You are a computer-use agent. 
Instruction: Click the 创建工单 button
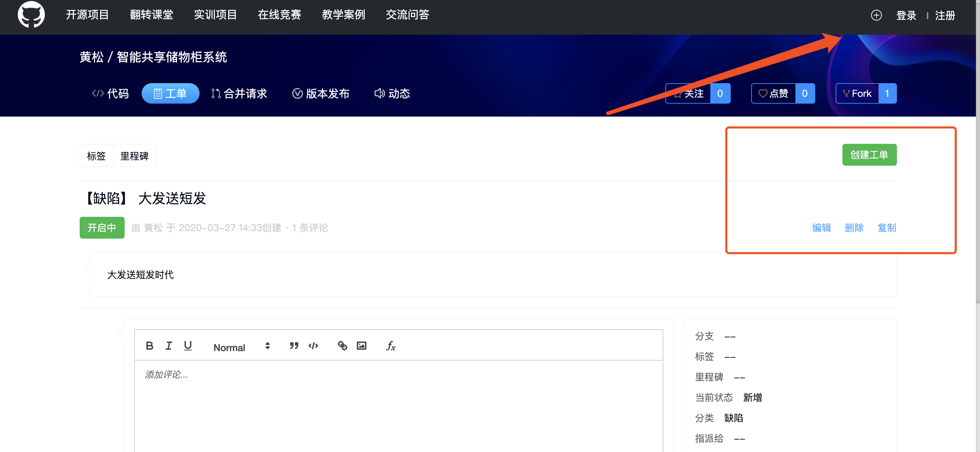(869, 155)
